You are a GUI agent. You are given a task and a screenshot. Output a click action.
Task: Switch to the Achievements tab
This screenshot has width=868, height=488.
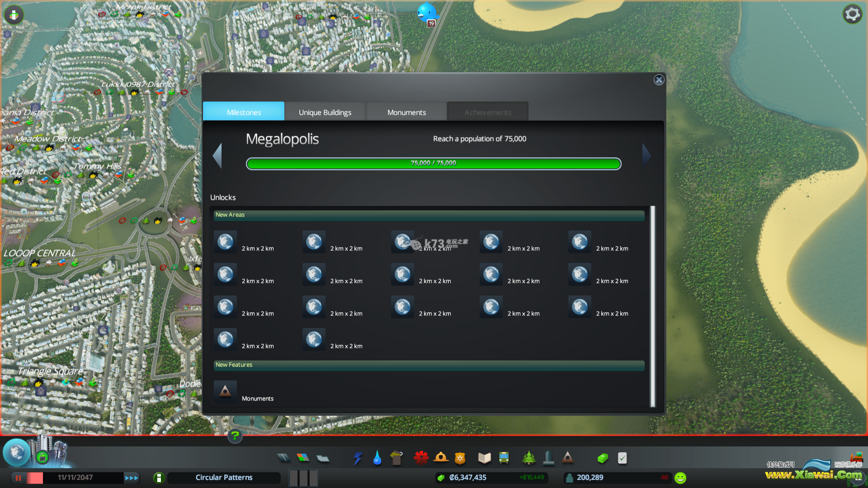coord(488,112)
